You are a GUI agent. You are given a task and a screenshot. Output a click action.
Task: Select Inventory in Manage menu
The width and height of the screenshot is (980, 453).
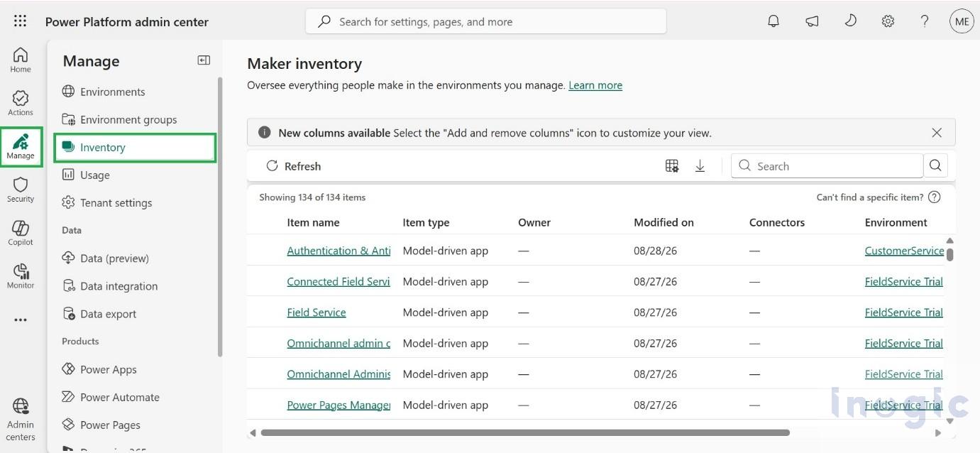[135, 147]
